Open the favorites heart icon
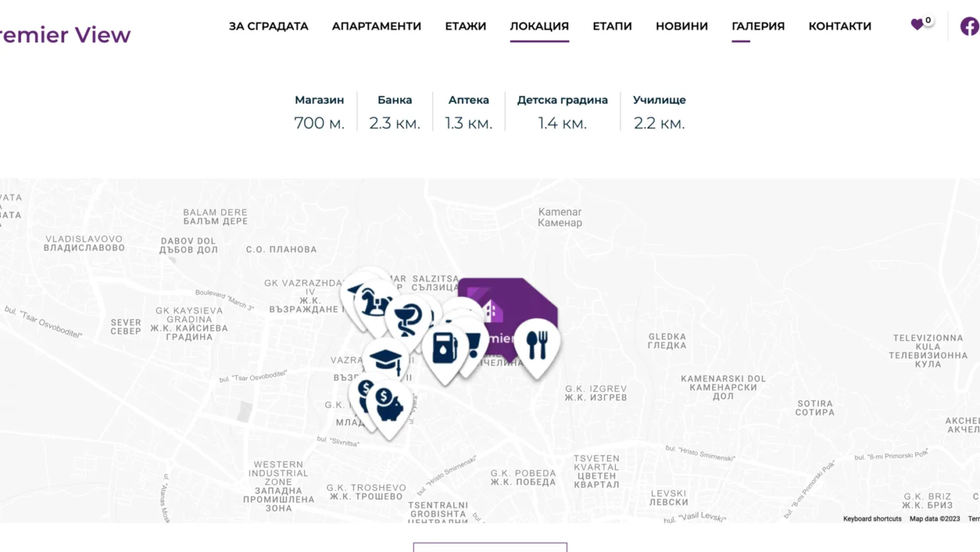980x552 pixels. 917,25
